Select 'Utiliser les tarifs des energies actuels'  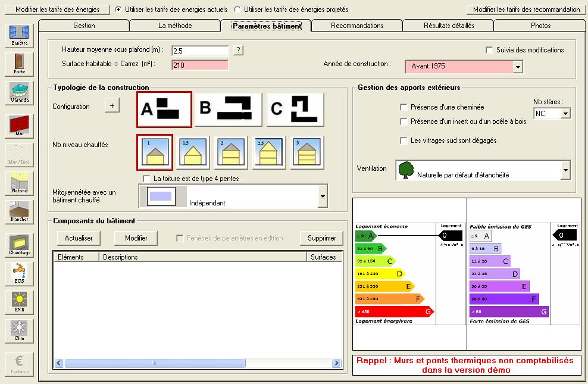click(x=118, y=10)
